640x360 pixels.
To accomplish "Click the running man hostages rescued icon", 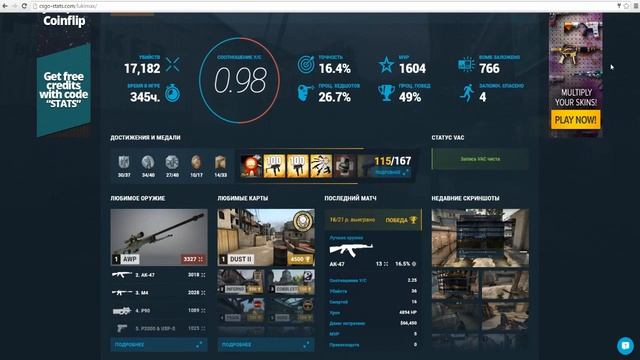I will coord(467,93).
